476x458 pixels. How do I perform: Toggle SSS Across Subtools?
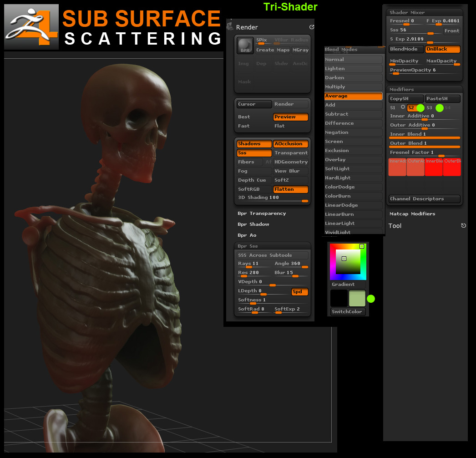click(x=273, y=255)
